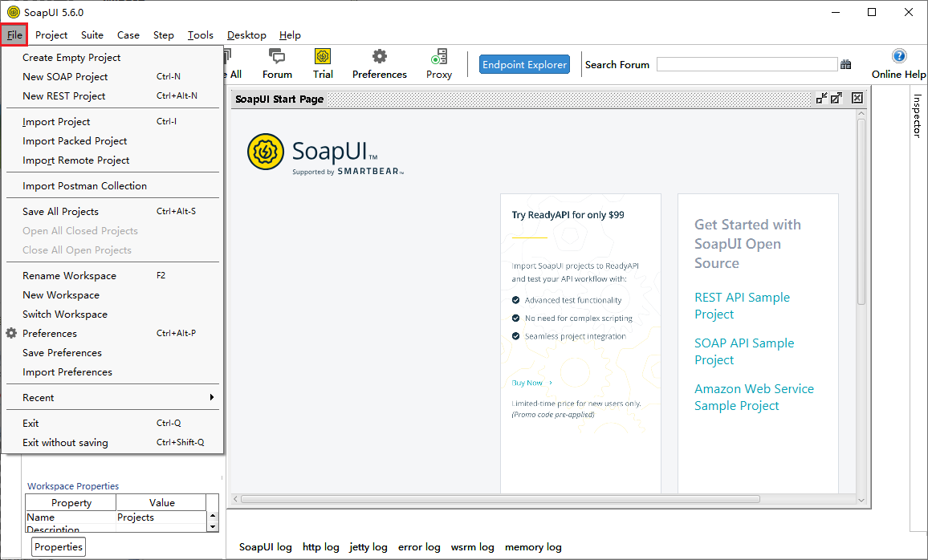Choose Exit without saving
928x560 pixels.
(112, 442)
